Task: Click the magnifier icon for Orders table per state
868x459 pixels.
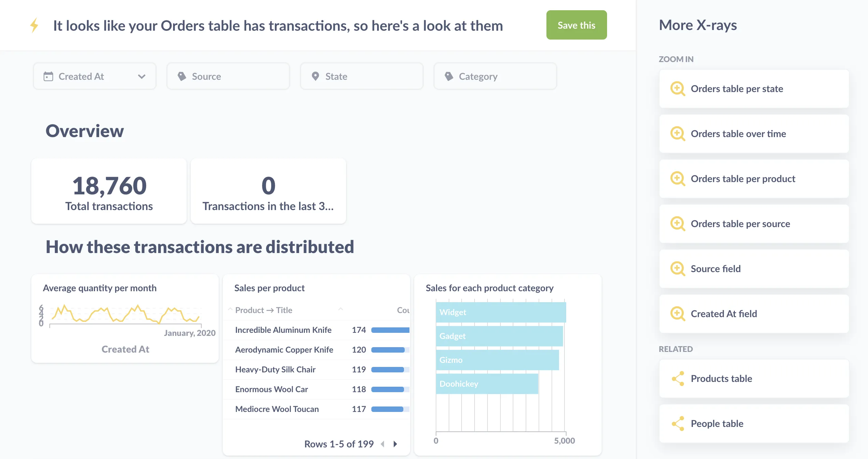Action: point(678,89)
